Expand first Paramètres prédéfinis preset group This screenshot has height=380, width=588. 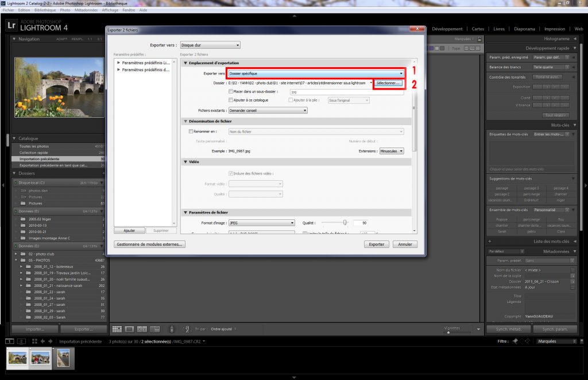[118, 63]
